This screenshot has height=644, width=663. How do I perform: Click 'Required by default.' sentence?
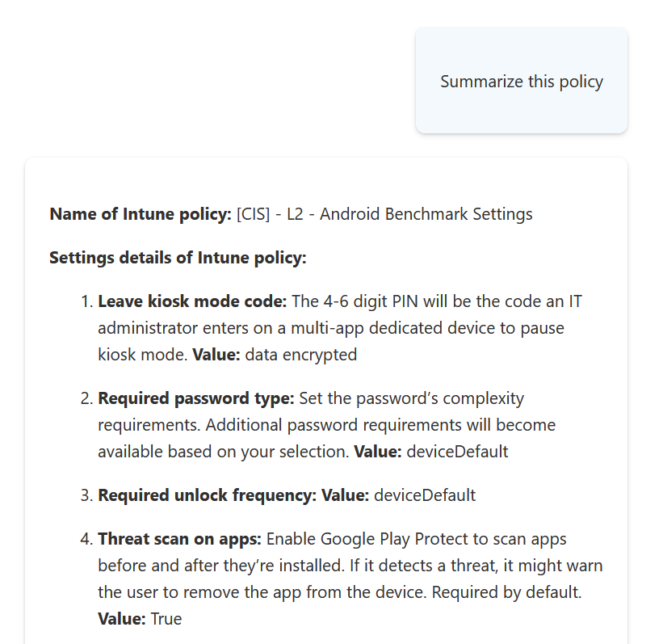coord(506,592)
